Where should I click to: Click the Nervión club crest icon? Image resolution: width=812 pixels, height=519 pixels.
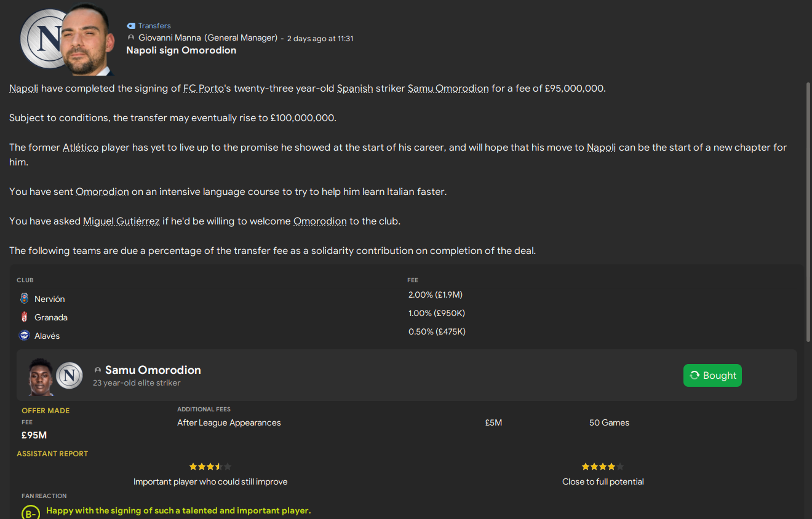click(25, 299)
